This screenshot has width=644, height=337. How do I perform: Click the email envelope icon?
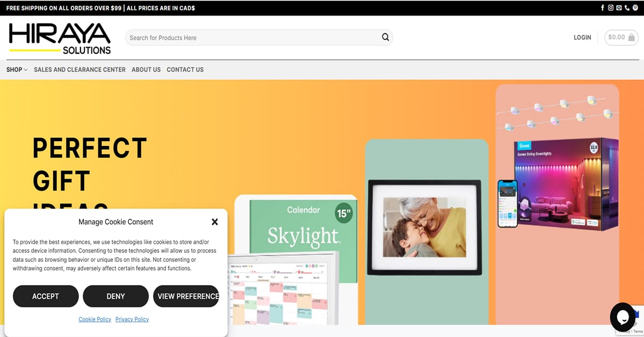(619, 8)
